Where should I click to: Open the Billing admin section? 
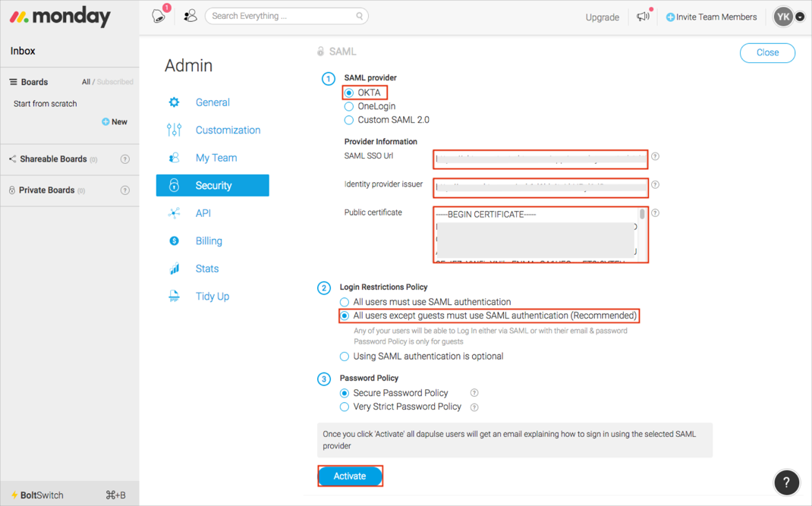[x=209, y=241]
